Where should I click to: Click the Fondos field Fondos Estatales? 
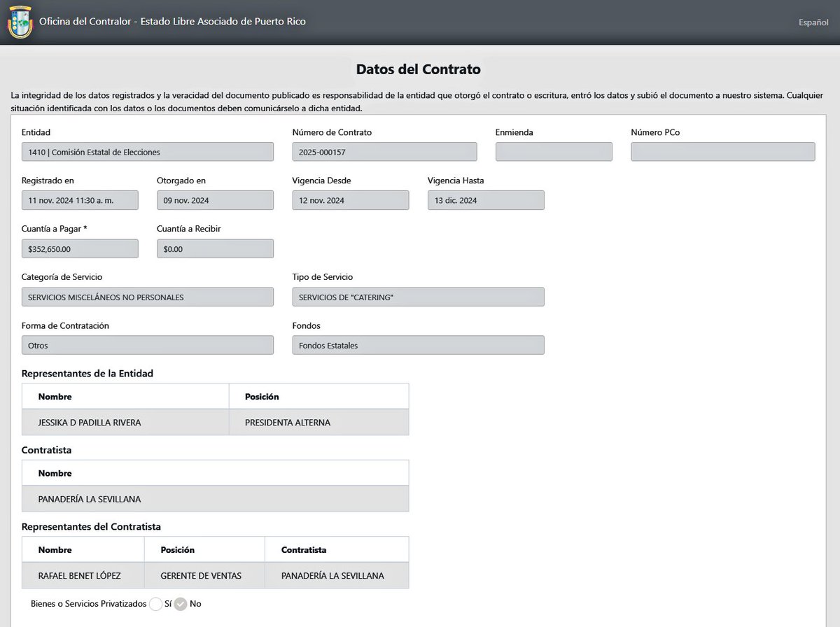(x=419, y=345)
